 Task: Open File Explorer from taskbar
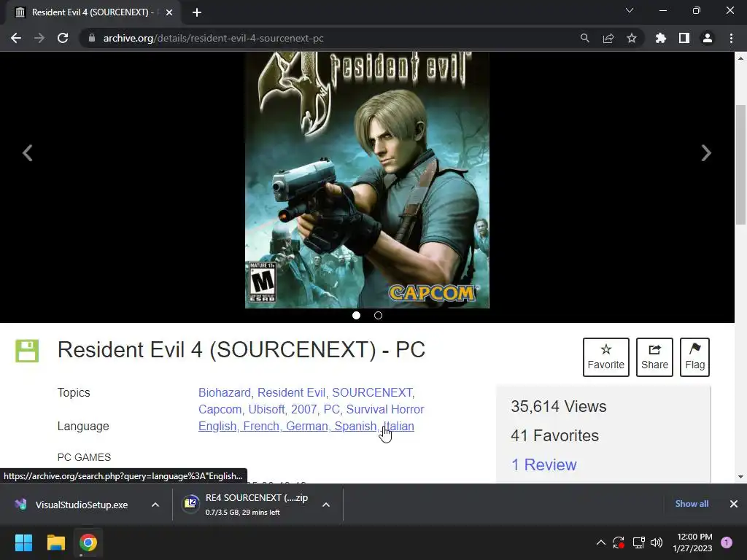pyautogui.click(x=55, y=542)
